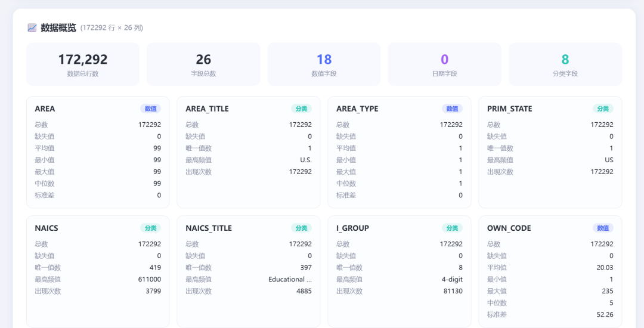
Task: Click the truncated Educational ... value
Action: 290,280
